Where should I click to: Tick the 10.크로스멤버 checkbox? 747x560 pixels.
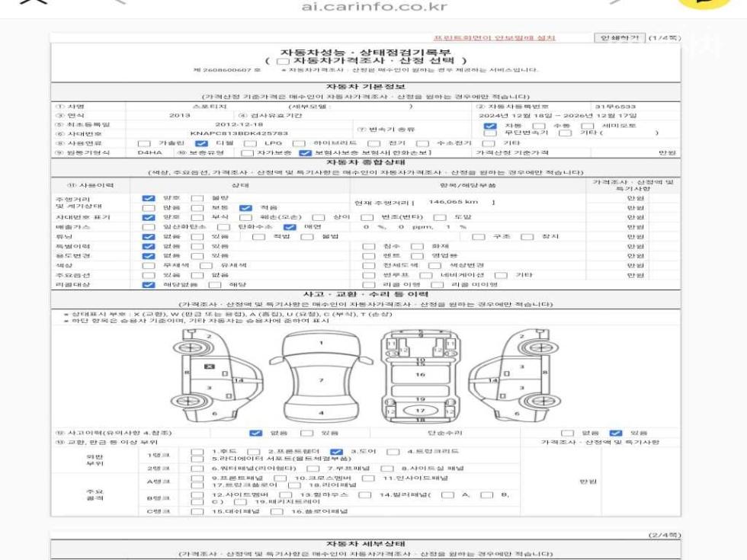pyautogui.click(x=280, y=478)
